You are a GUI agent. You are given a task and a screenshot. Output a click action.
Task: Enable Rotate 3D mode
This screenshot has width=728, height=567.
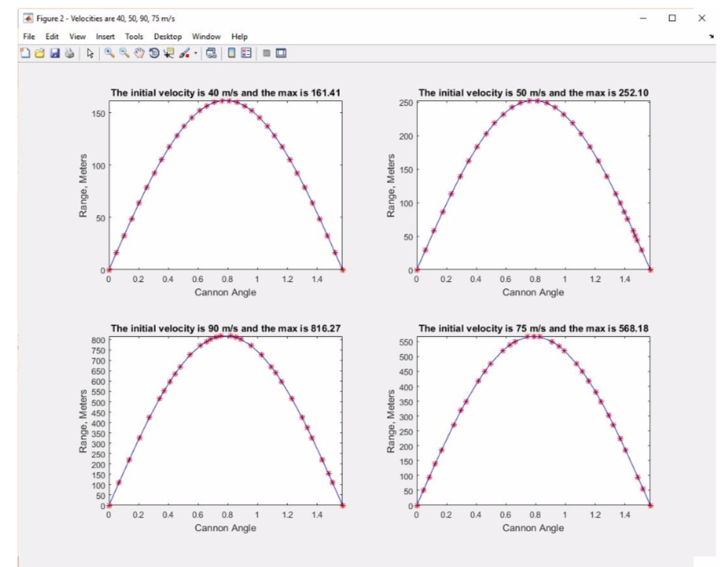[156, 55]
